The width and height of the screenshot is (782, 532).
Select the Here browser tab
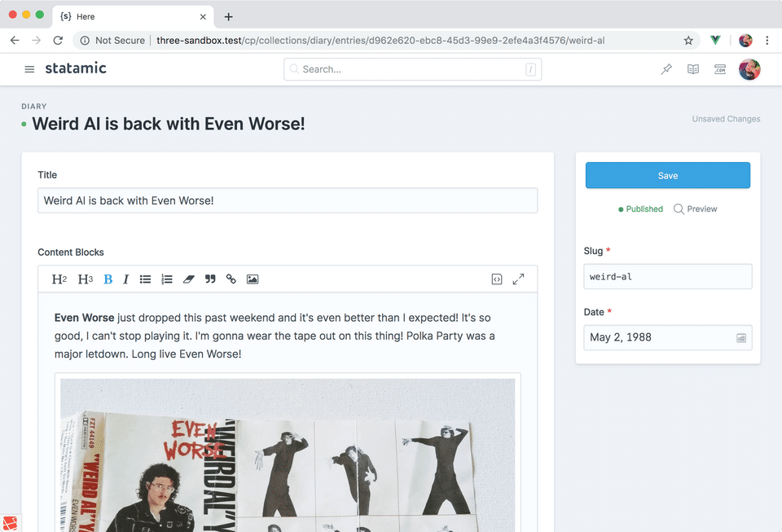133,16
